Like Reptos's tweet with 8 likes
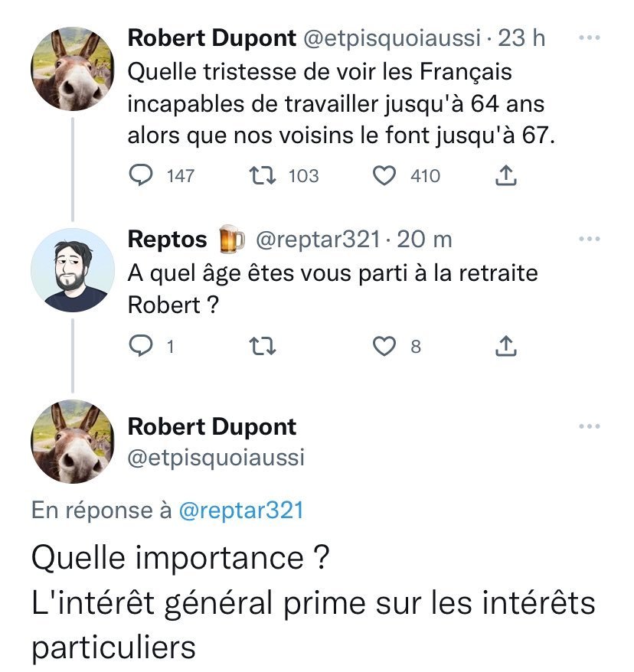This screenshot has width=634, height=672. [x=384, y=347]
